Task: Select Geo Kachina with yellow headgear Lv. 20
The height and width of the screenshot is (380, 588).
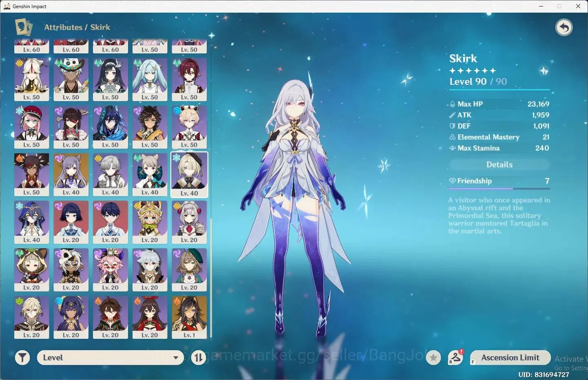Action: point(150,222)
